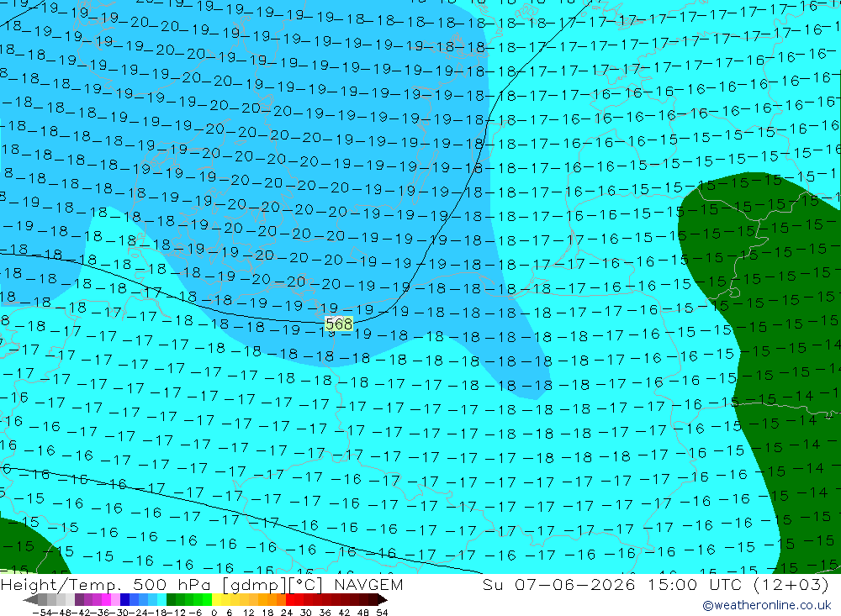841x616 pixels.
Task: Click the left arrow end of color scale
Action: coord(30,600)
